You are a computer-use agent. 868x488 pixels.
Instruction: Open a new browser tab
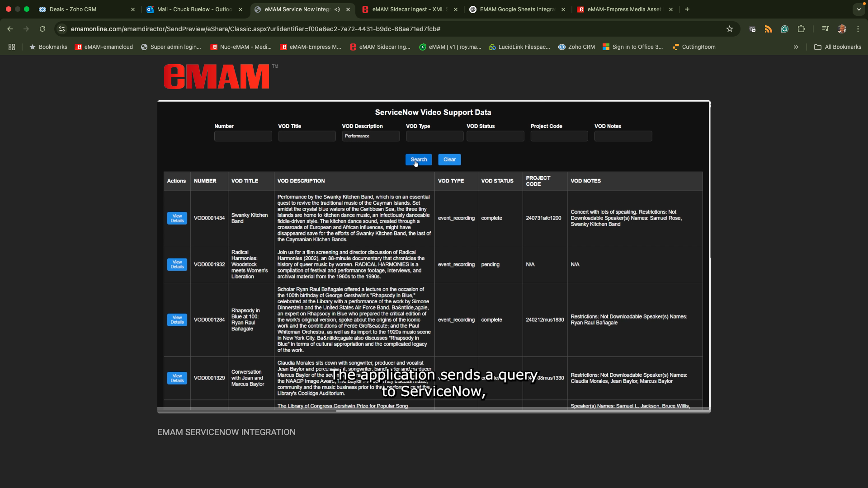[687, 9]
